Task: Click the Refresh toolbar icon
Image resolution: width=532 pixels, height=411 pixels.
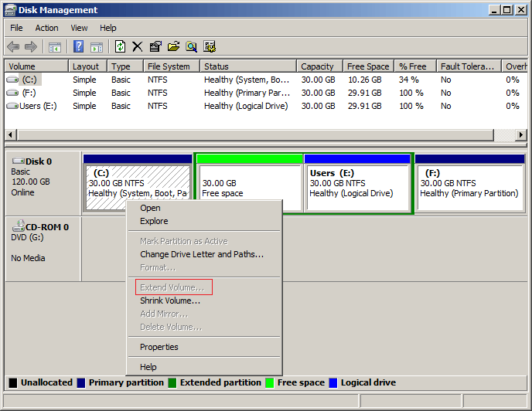Action: (120, 47)
